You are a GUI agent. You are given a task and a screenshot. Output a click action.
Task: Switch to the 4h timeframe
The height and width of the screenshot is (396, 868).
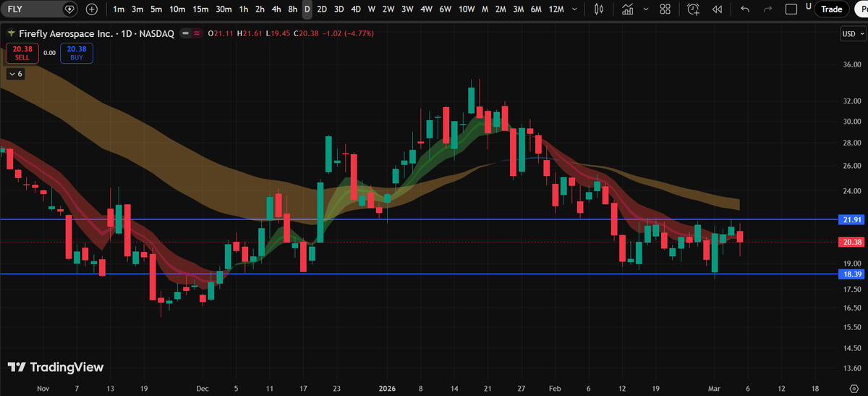[276, 9]
